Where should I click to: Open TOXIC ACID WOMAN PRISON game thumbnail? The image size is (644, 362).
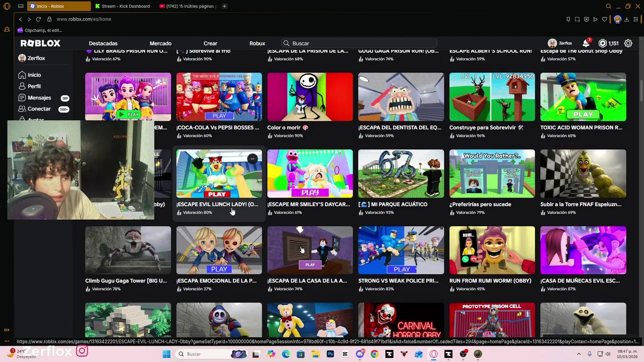point(583,97)
